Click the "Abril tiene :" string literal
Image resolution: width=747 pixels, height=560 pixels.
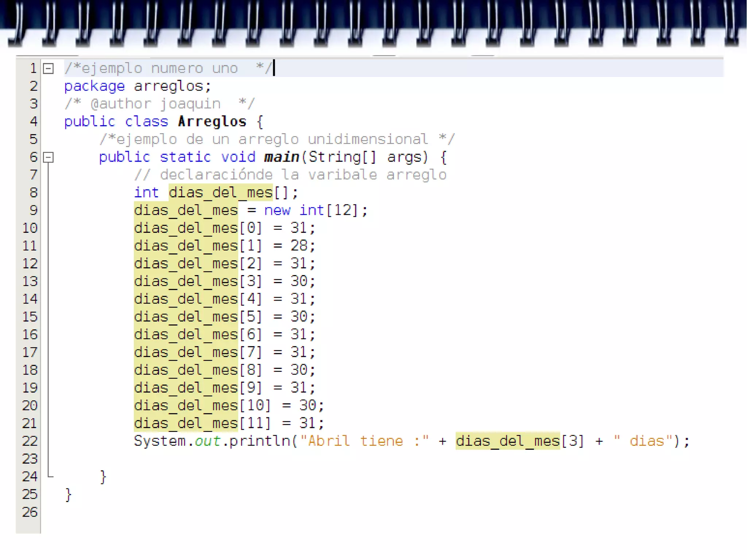pyautogui.click(x=364, y=441)
